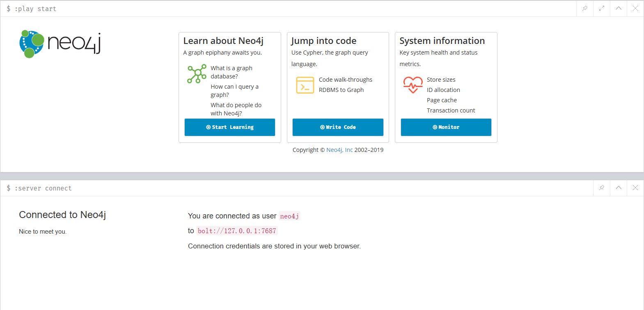Viewport: 644px width, 310px height.
Task: Collapse the :server connect frame
Action: pos(619,188)
